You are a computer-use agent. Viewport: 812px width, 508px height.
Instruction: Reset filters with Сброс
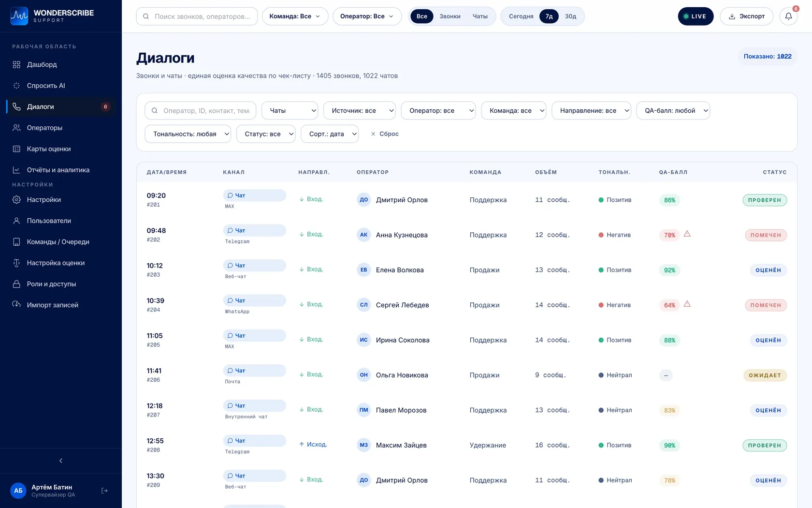[385, 134]
